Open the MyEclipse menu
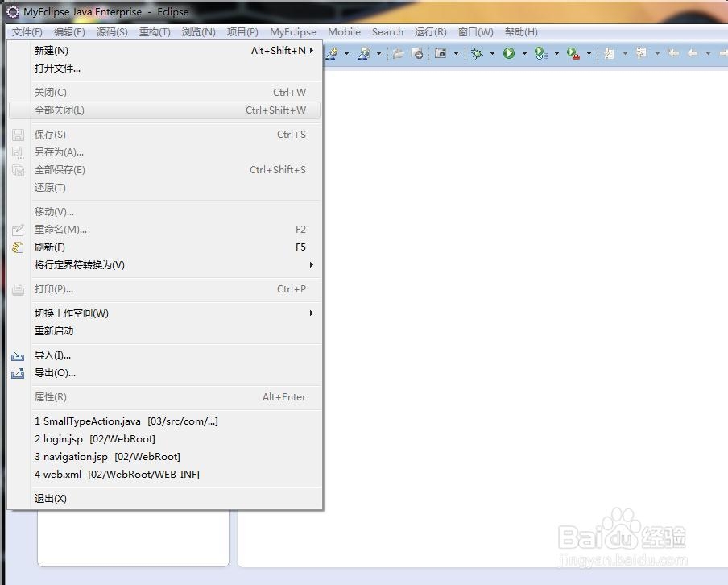Image resolution: width=728 pixels, height=585 pixels. tap(293, 32)
